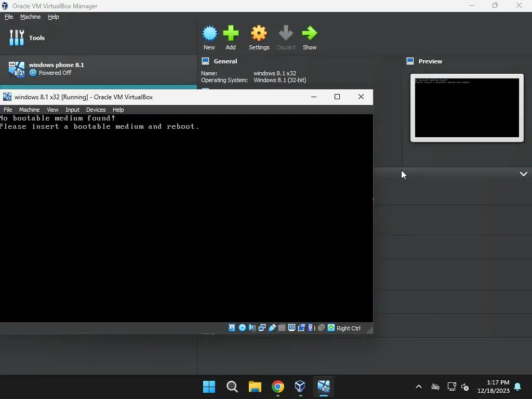532x399 pixels.
Task: Click display indicator in VM status bar
Action: [x=291, y=328]
